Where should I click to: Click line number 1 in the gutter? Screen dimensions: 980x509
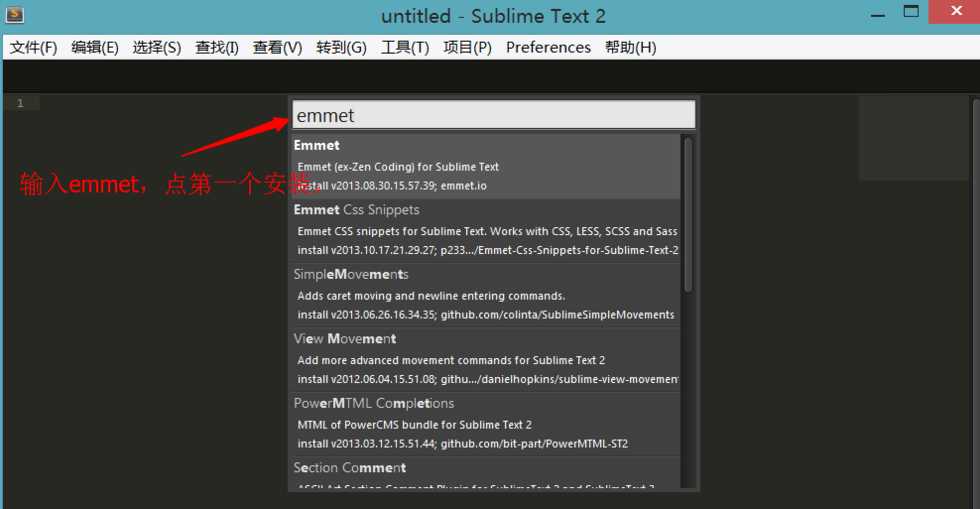pos(20,103)
